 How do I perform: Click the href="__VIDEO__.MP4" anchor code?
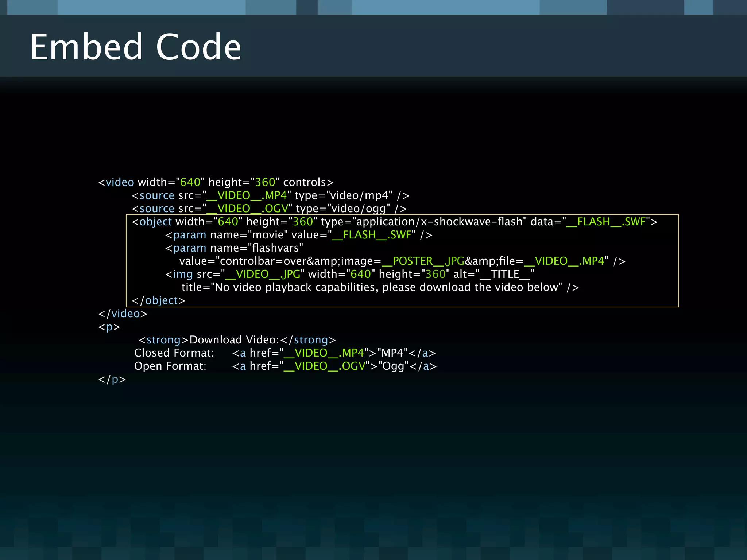[334, 353]
